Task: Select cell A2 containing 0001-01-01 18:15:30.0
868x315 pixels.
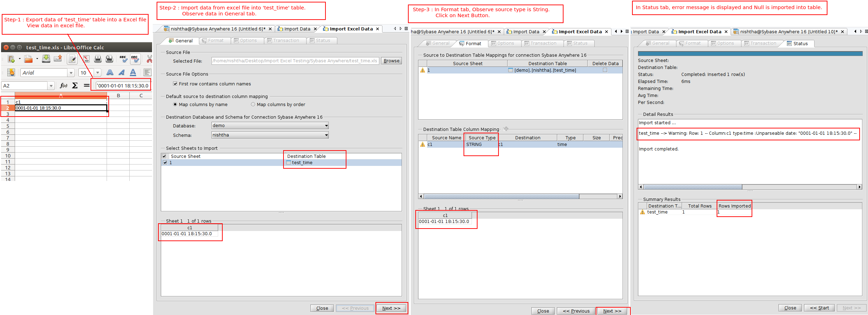Action: (61, 108)
